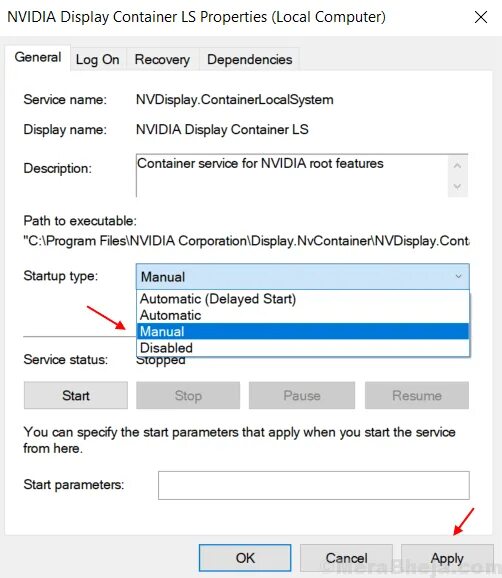Click the display name NVIDIA Display Container LS

click(222, 130)
